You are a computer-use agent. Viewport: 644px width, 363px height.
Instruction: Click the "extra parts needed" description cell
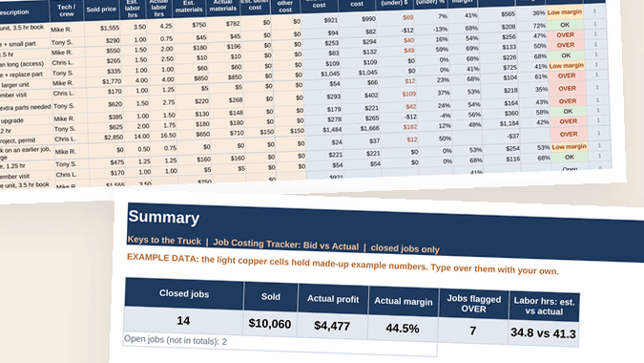point(26,107)
